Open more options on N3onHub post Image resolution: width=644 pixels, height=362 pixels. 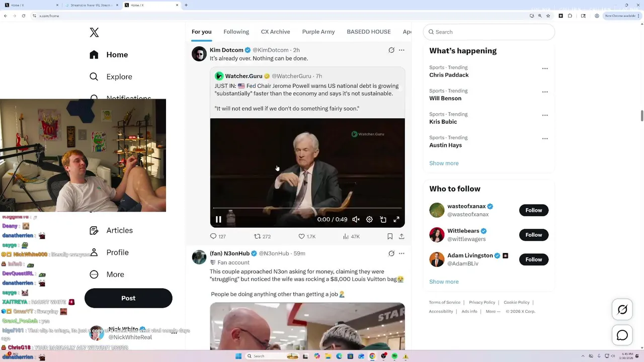point(401,253)
